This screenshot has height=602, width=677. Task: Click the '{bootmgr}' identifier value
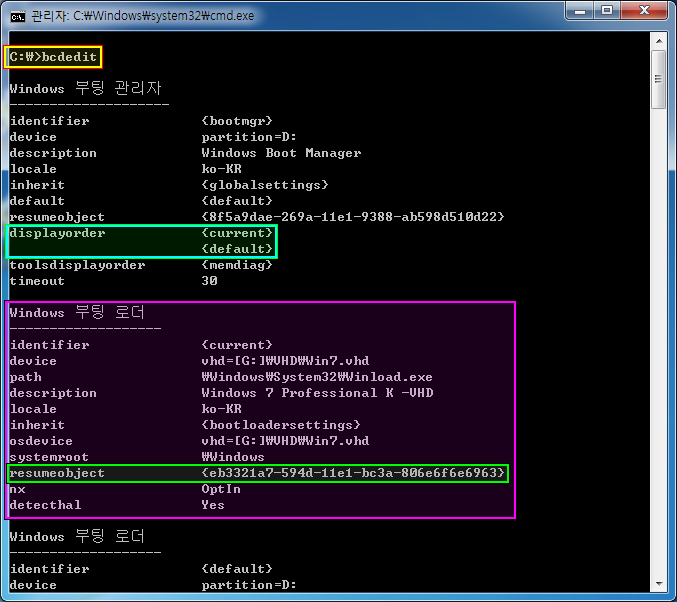click(x=237, y=120)
